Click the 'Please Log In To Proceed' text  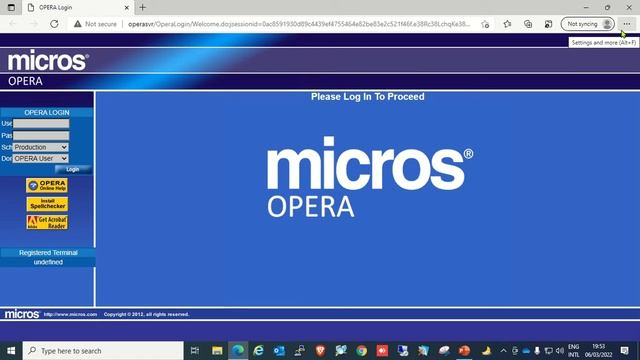368,97
